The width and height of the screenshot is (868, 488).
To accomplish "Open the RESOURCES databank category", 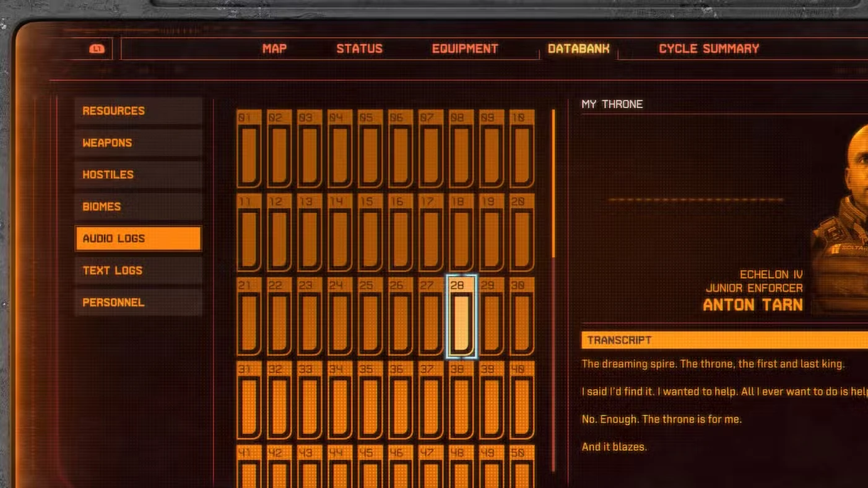I will 139,111.
